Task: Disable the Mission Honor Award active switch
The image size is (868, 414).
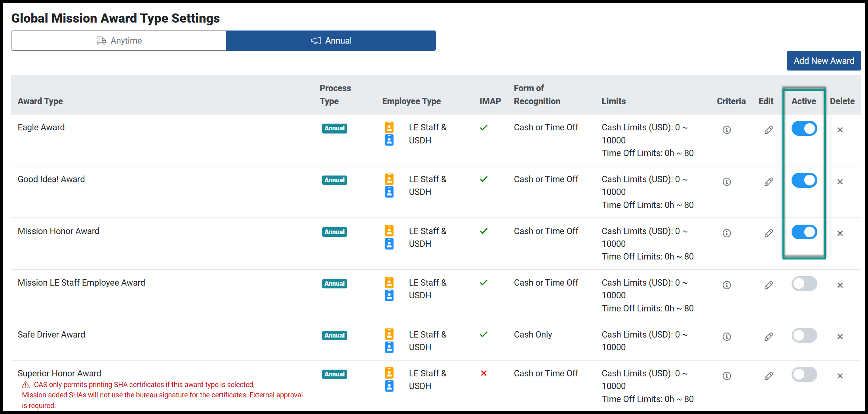Action: pyautogui.click(x=804, y=232)
